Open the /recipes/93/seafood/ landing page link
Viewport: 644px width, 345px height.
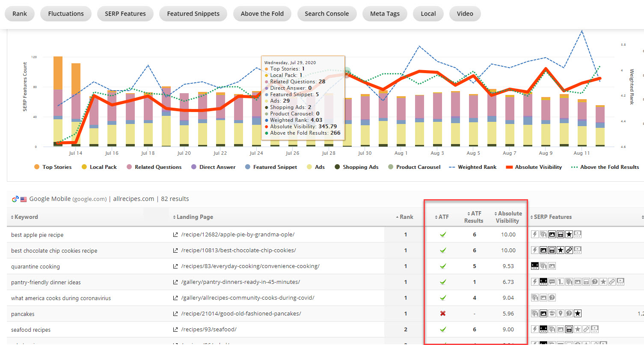tap(209, 330)
